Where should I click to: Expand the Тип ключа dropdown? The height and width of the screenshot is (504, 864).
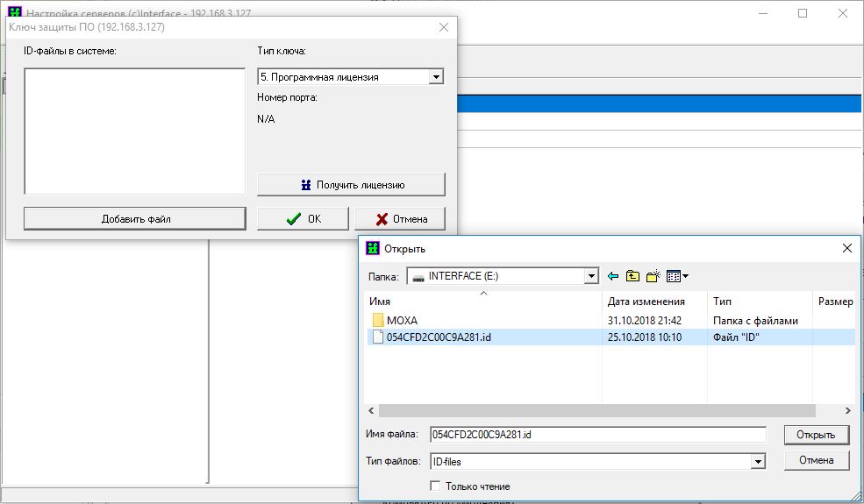436,77
